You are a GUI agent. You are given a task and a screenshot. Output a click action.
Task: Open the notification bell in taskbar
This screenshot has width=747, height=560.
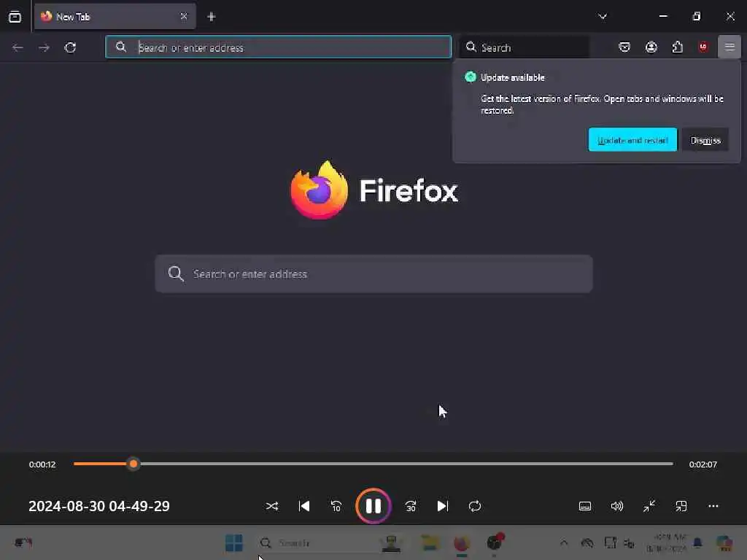pos(698,542)
